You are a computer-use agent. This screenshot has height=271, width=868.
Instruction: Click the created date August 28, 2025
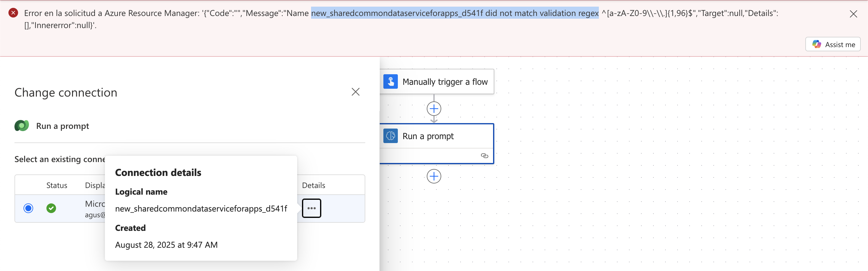point(166,245)
